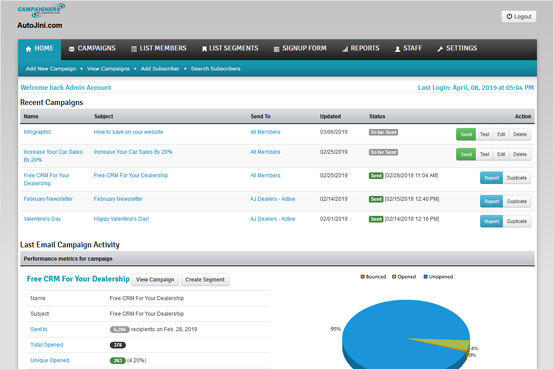Test the Increase Your Car Sales campaign
This screenshot has width=554, height=370.
pyautogui.click(x=484, y=154)
